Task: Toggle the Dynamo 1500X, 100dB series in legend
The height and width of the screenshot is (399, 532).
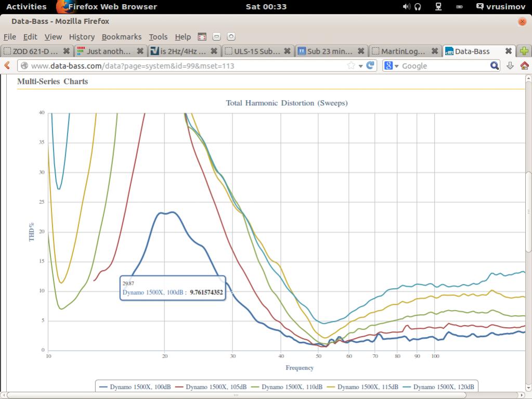Action: (135, 387)
